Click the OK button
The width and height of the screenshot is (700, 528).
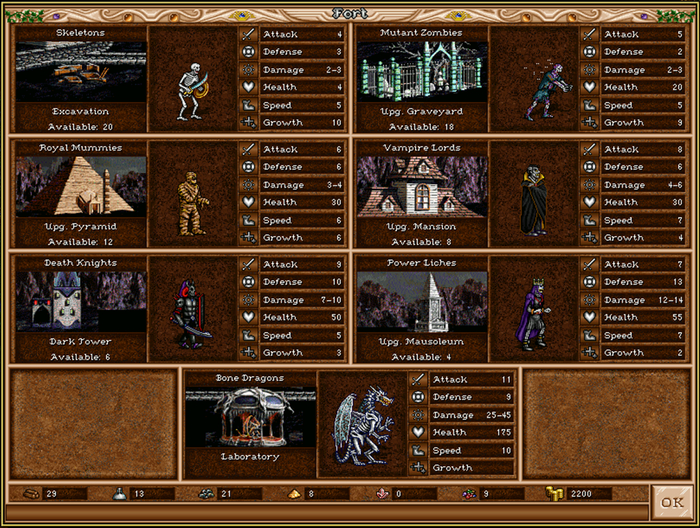click(672, 502)
